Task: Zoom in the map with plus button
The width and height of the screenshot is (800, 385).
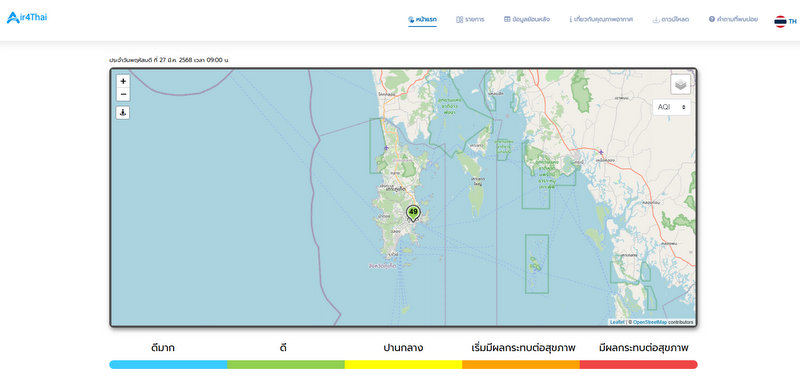Action: tap(123, 81)
